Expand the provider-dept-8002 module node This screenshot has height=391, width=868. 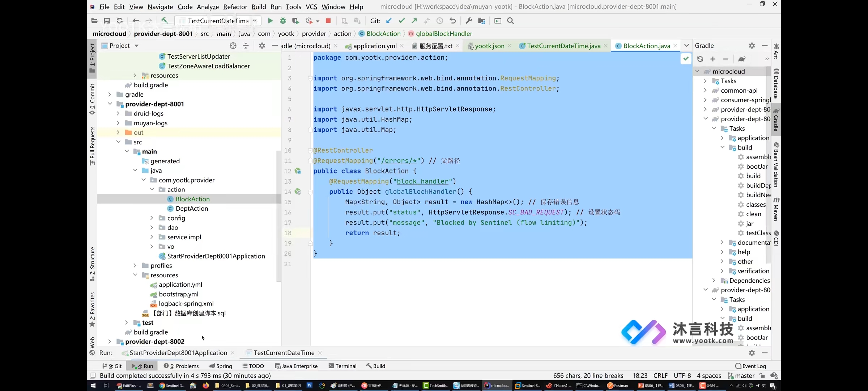(110, 341)
